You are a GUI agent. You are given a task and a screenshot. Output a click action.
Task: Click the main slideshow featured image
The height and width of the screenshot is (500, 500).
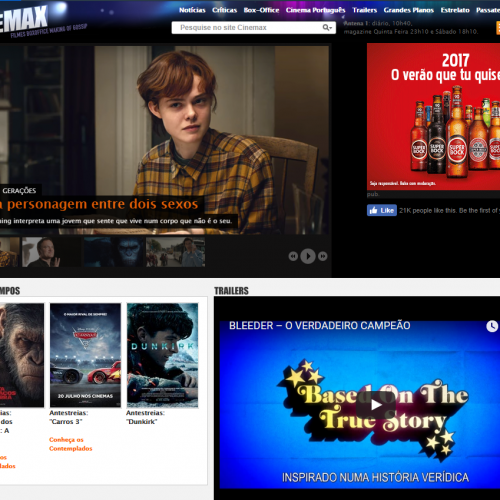(165, 140)
